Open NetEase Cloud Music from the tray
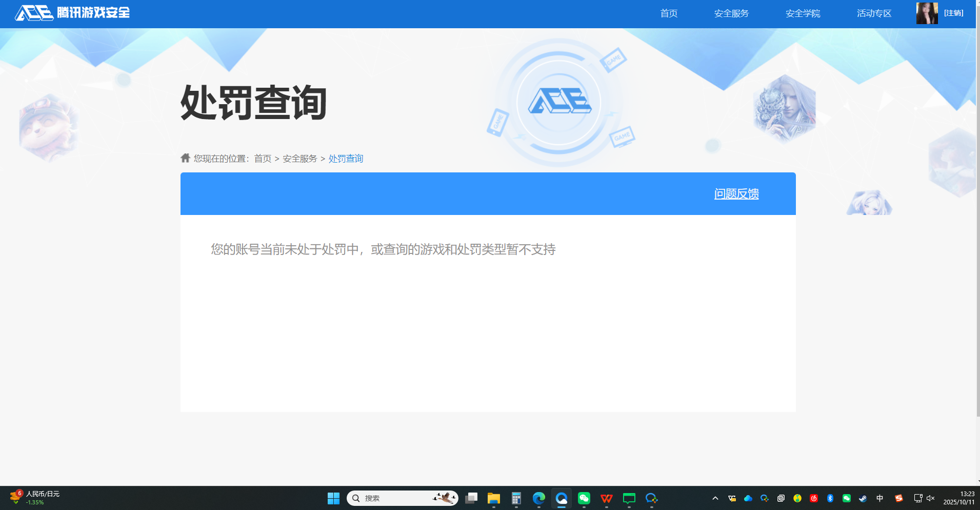This screenshot has height=510, width=980. click(x=814, y=498)
